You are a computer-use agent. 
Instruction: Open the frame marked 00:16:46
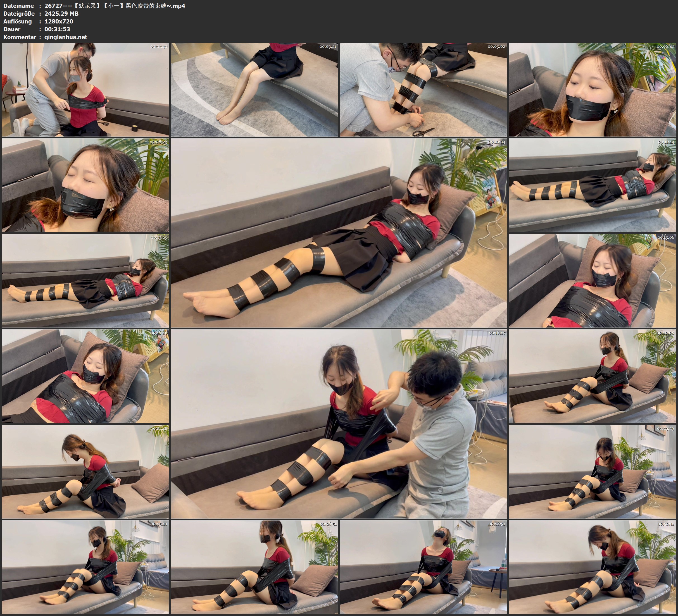point(85,376)
